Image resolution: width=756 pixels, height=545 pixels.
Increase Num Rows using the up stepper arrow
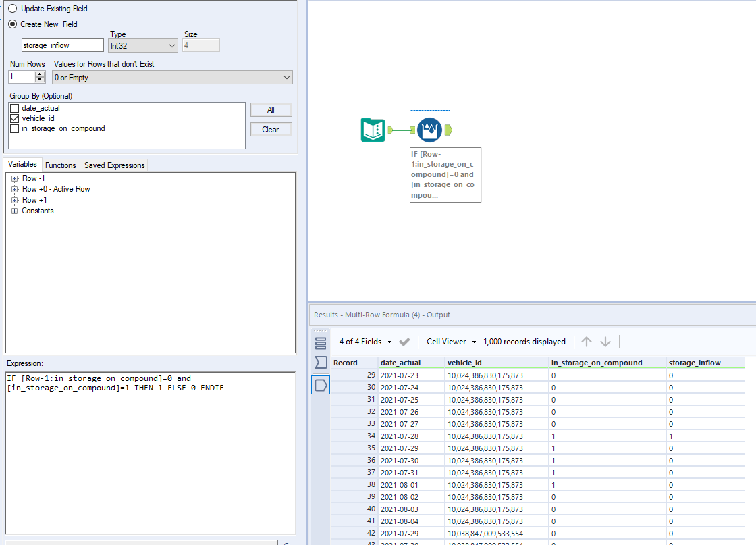click(38, 74)
